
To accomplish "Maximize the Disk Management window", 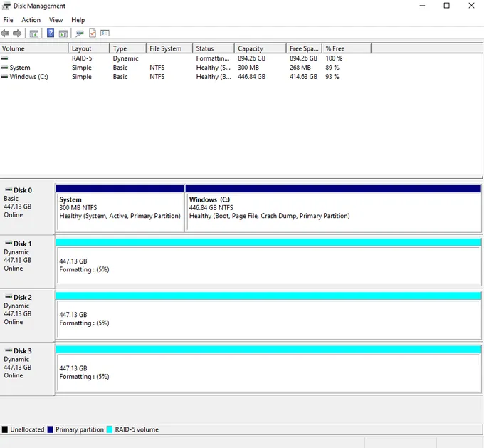I will click(447, 6).
